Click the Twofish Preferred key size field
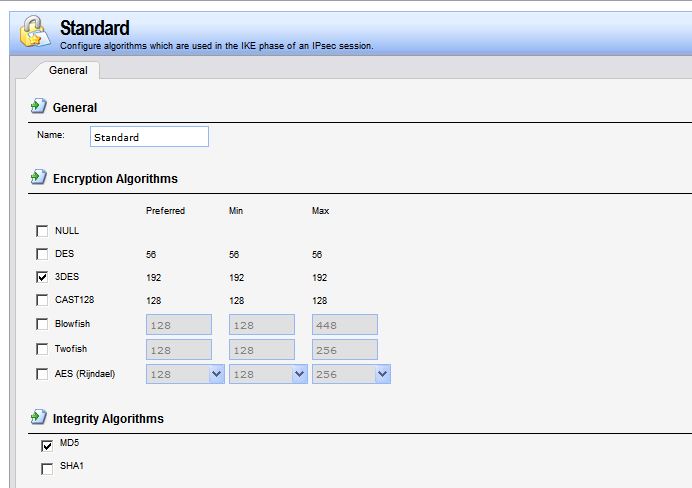The image size is (692, 488). pos(179,349)
